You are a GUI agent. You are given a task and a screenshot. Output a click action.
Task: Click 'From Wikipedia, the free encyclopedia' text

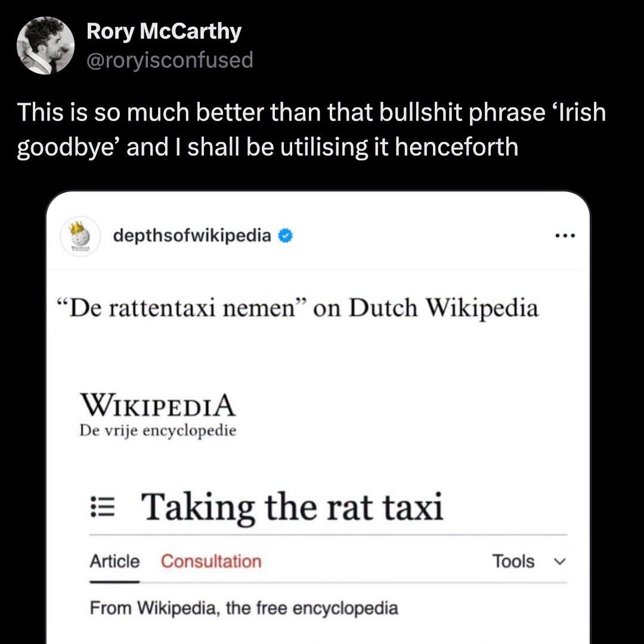point(244,608)
